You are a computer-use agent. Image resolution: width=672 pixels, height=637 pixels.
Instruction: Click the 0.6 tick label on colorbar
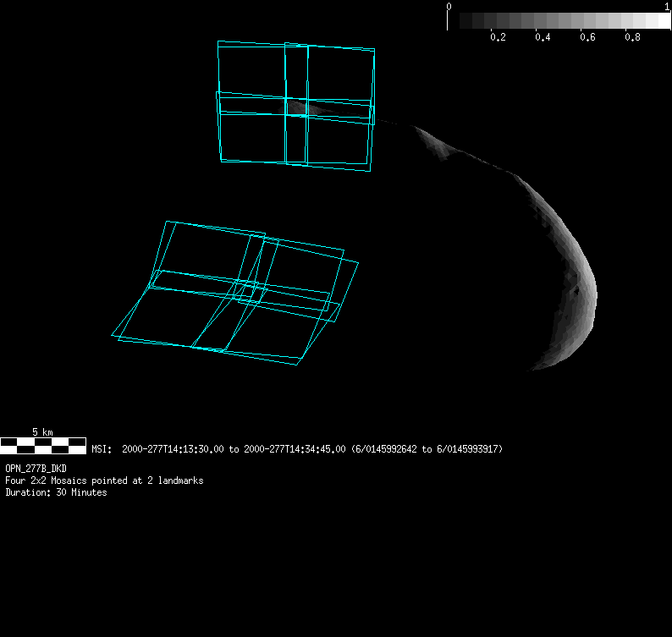click(x=587, y=38)
